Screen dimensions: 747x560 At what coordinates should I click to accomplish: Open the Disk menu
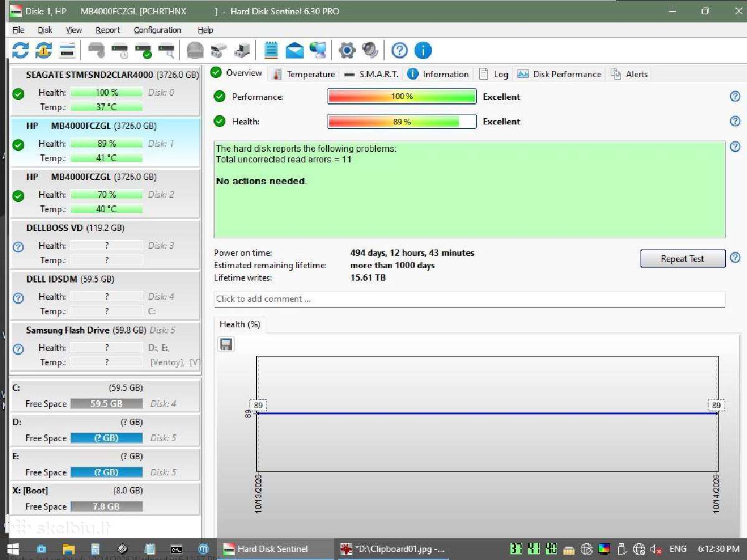(45, 30)
